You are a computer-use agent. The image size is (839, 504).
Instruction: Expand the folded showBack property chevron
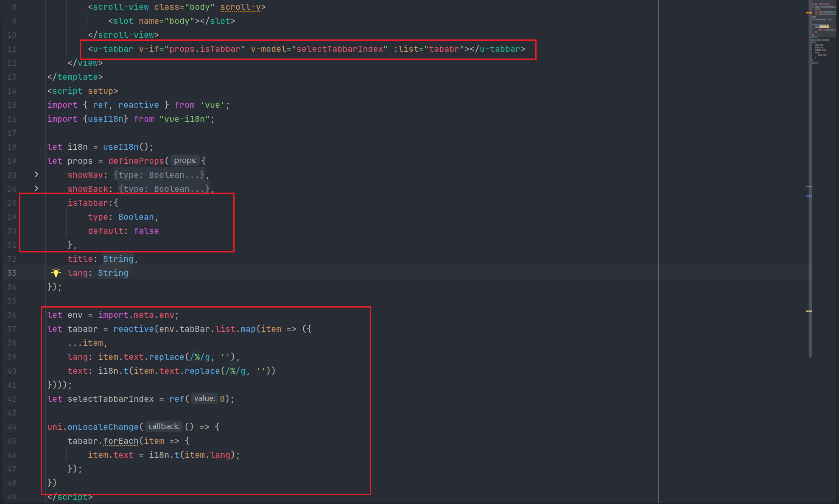(36, 188)
